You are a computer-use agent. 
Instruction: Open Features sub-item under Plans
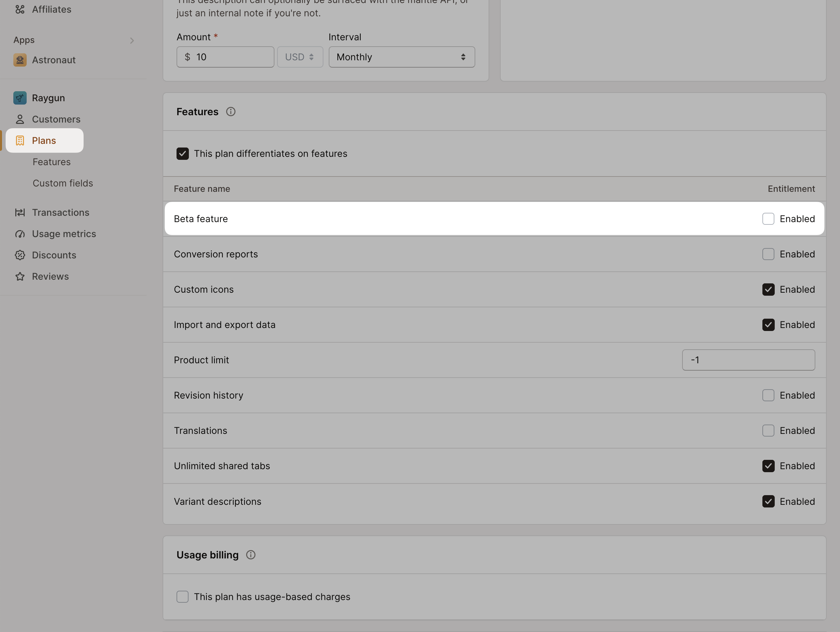click(52, 162)
